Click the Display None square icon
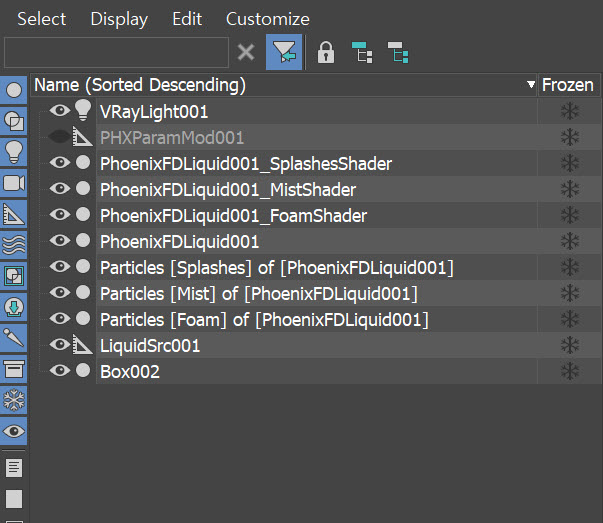 tap(14, 499)
